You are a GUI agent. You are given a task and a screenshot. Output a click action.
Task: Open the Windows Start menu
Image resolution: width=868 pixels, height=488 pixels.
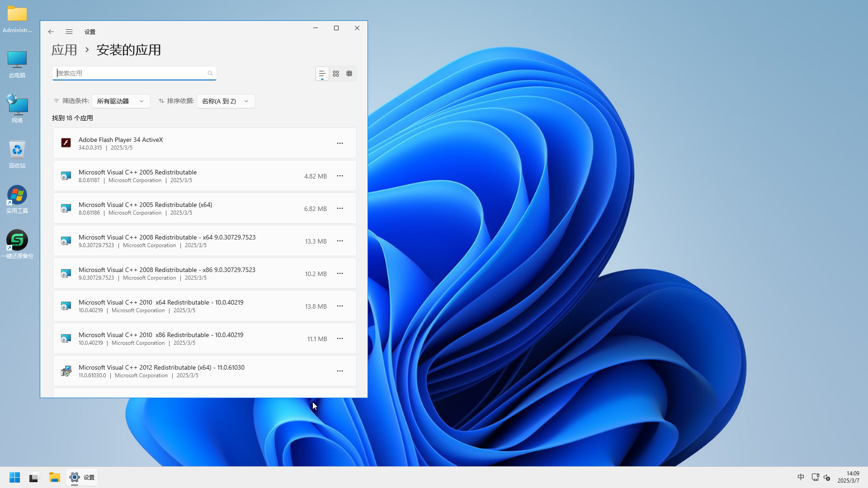click(14, 477)
